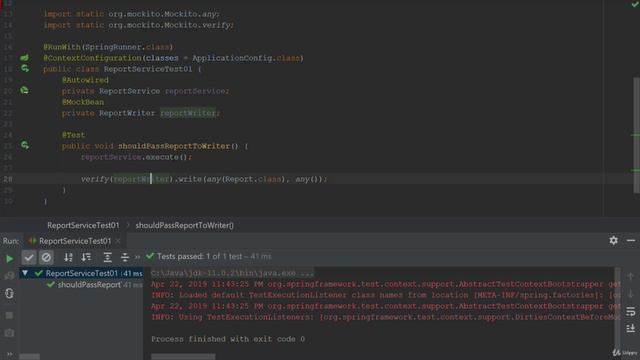
Task: Click ReportServiceTest01 breadcrumb
Action: point(83,225)
